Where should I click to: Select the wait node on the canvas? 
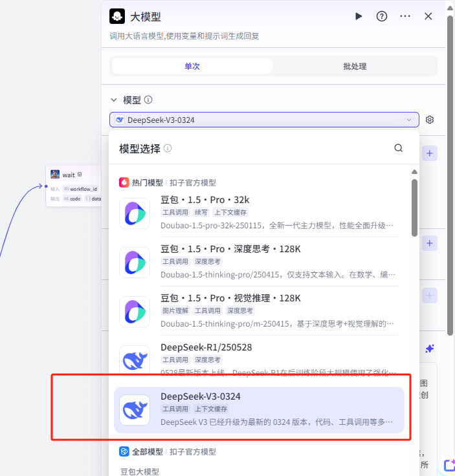(74, 186)
